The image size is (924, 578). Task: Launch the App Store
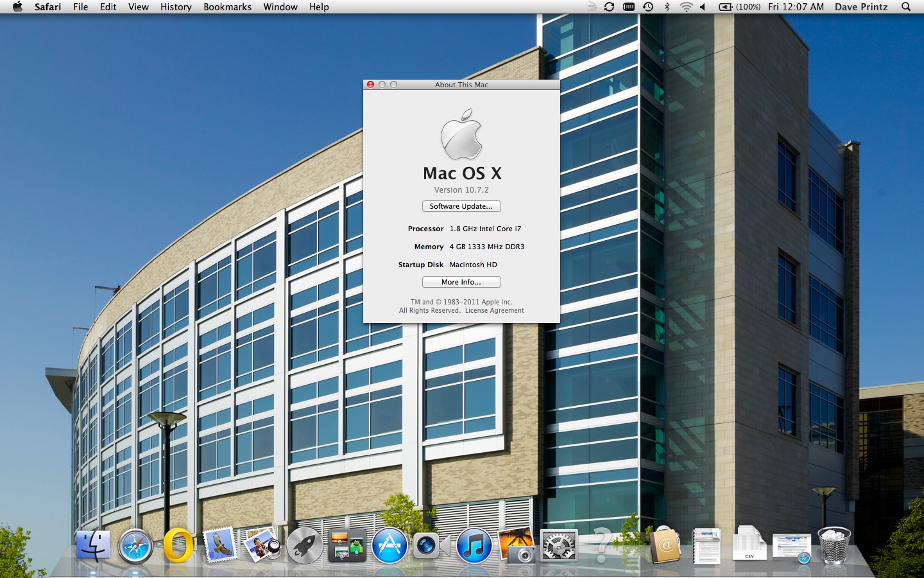point(389,546)
